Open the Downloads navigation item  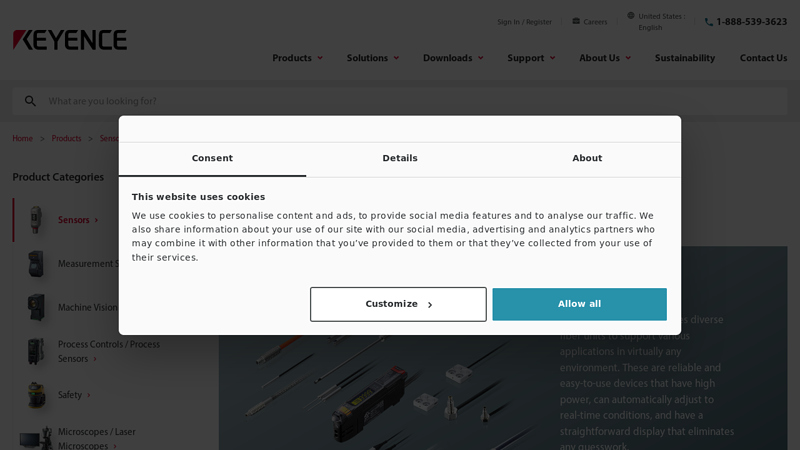tap(447, 58)
